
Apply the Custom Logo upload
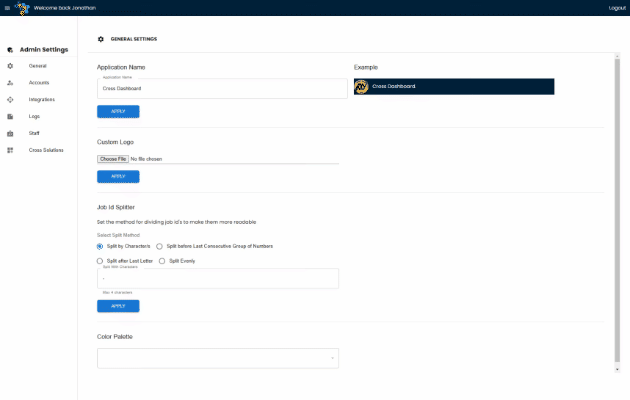(x=118, y=176)
